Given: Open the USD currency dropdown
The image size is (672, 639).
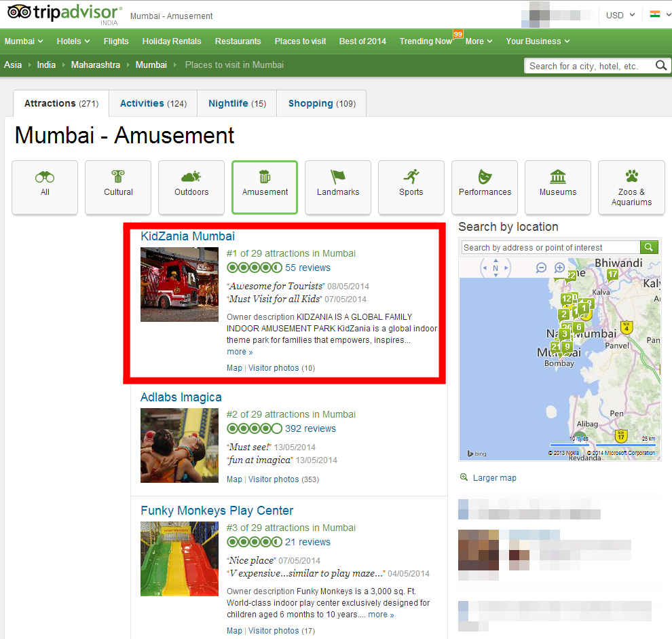Looking at the screenshot, I should point(620,15).
